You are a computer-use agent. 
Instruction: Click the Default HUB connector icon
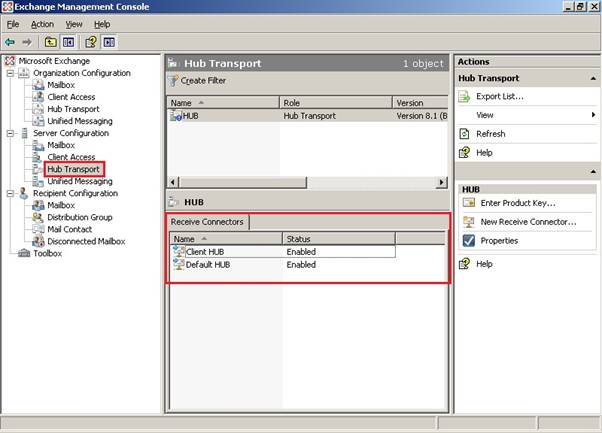coord(179,264)
